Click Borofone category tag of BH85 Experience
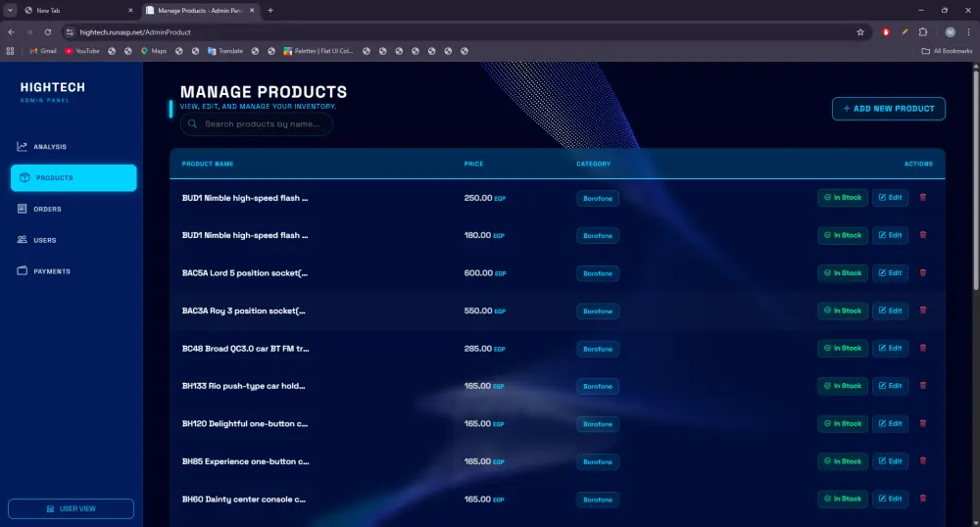Image resolution: width=980 pixels, height=527 pixels. [598, 462]
